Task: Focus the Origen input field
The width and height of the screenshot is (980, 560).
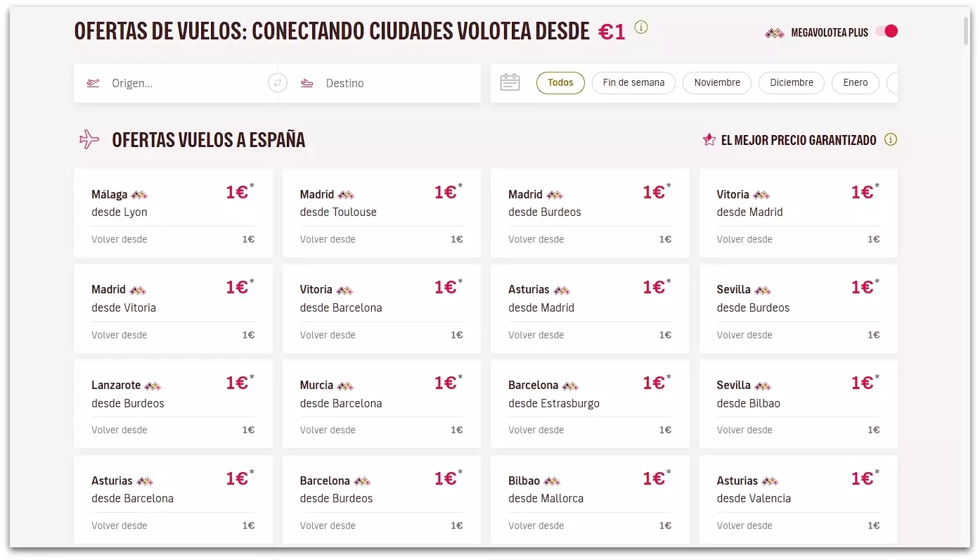Action: (183, 83)
